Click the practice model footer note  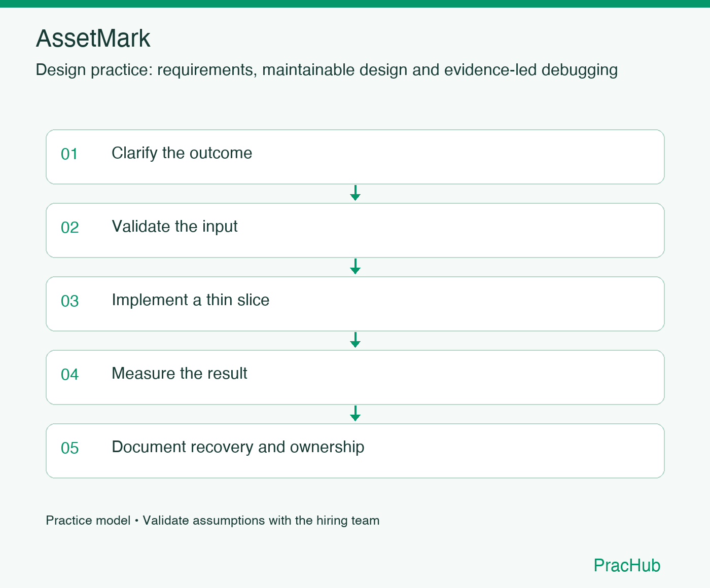(212, 521)
